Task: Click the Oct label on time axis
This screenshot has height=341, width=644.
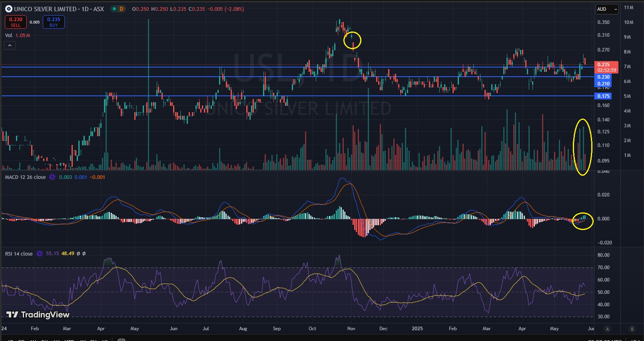Action: click(x=312, y=329)
